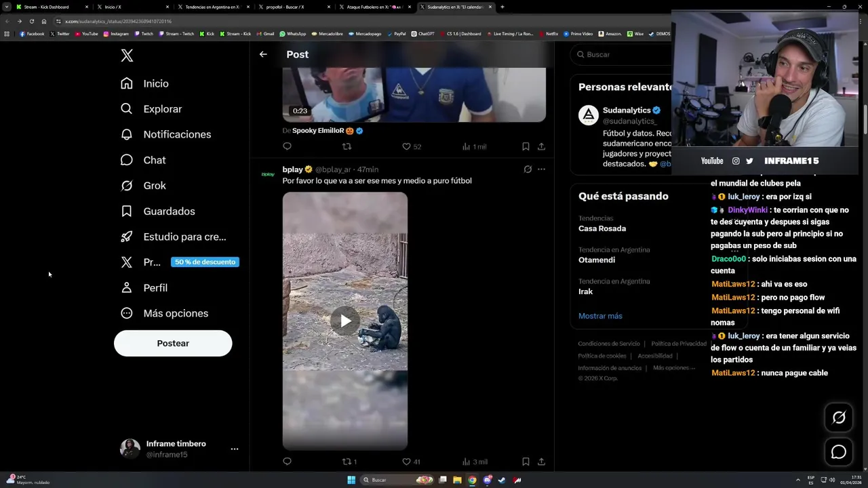This screenshot has height=488, width=868.
Task: Open Perfil in the sidebar
Action: point(144,288)
